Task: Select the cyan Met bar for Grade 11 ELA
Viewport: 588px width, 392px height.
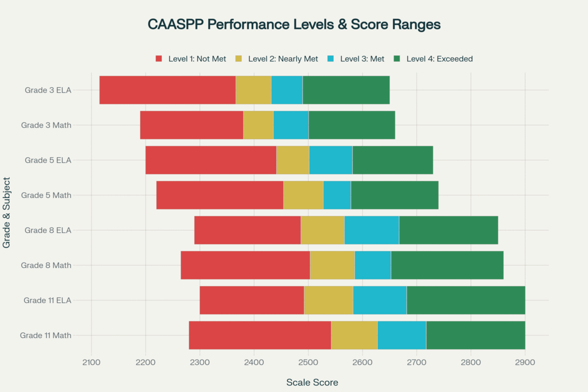Action: (380, 300)
